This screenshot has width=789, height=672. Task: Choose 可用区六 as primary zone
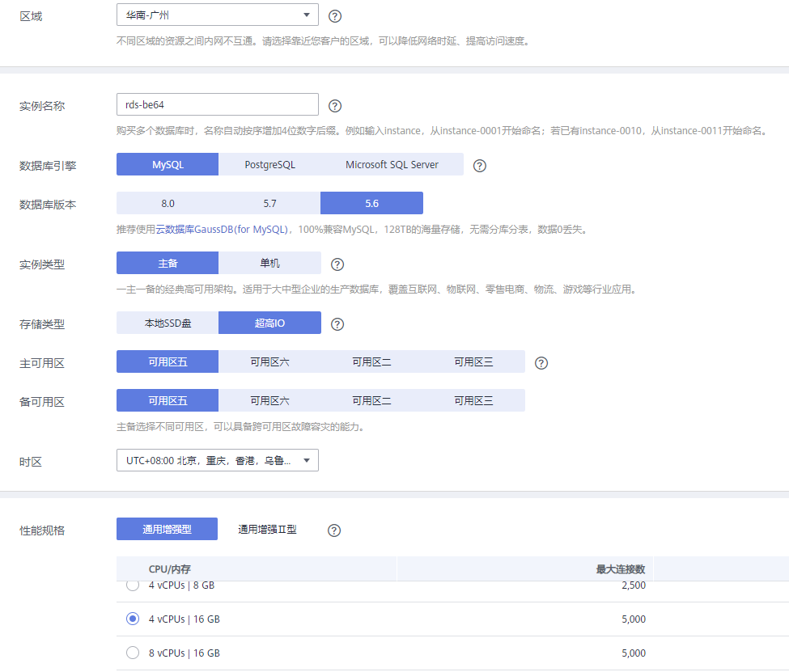tap(269, 361)
